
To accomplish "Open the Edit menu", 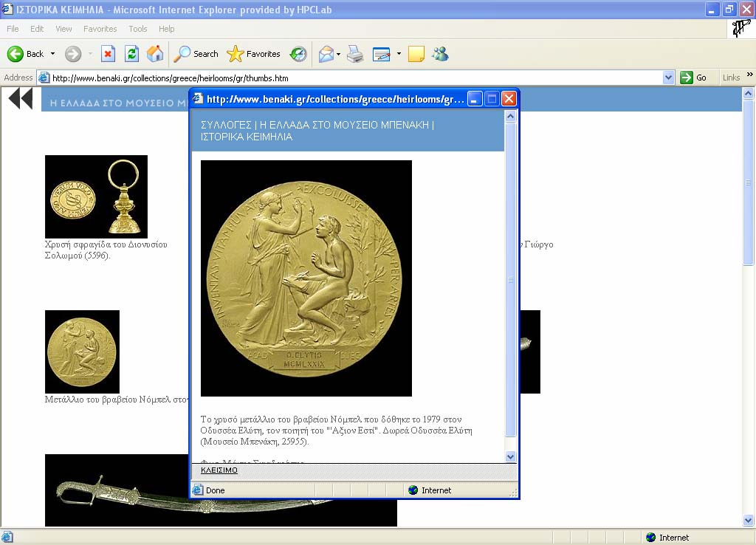I will click(37, 29).
